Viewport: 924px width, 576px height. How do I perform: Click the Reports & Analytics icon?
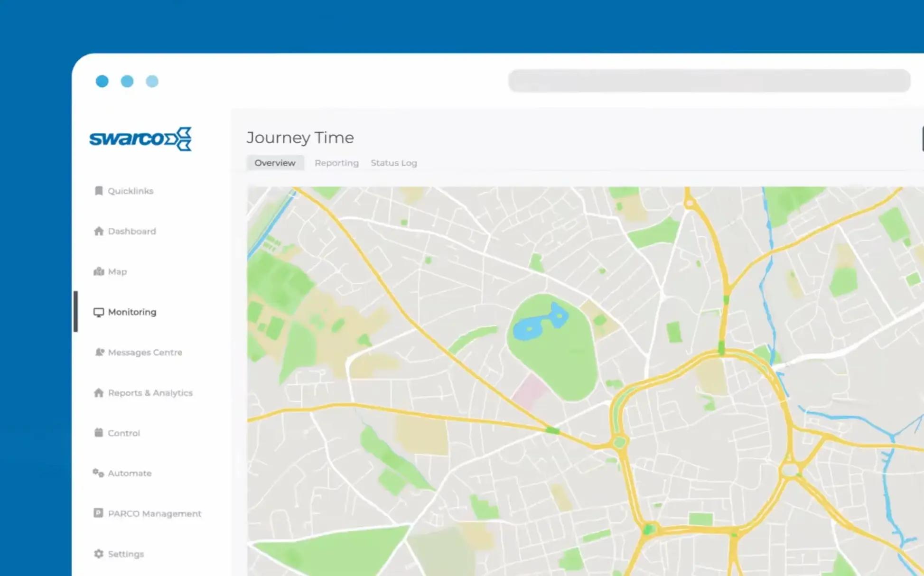point(99,393)
